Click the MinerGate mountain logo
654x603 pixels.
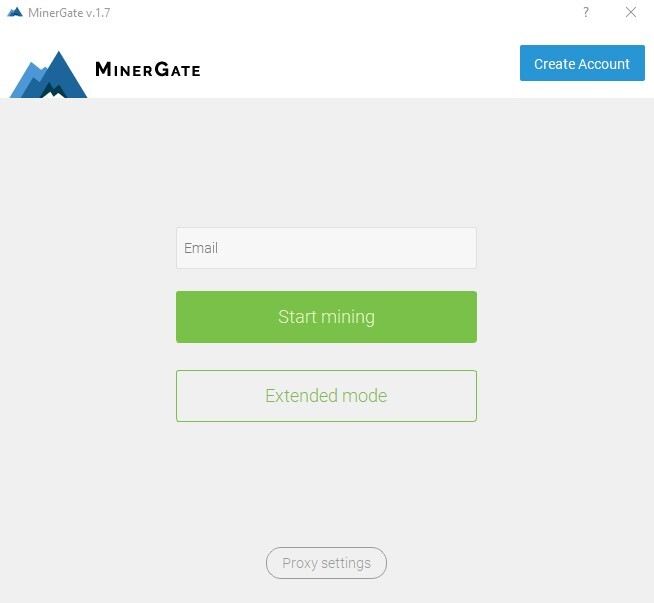48,74
